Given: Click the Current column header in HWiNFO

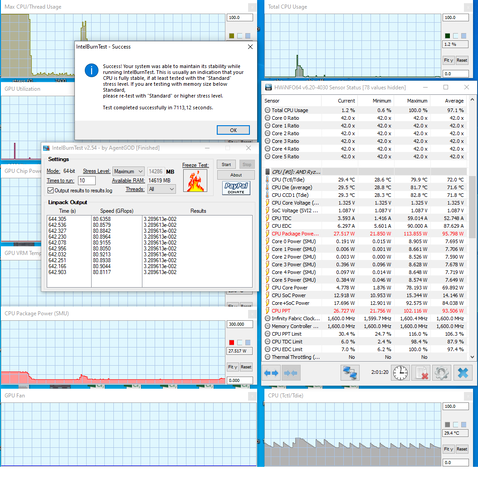Looking at the screenshot, I should pos(346,101).
